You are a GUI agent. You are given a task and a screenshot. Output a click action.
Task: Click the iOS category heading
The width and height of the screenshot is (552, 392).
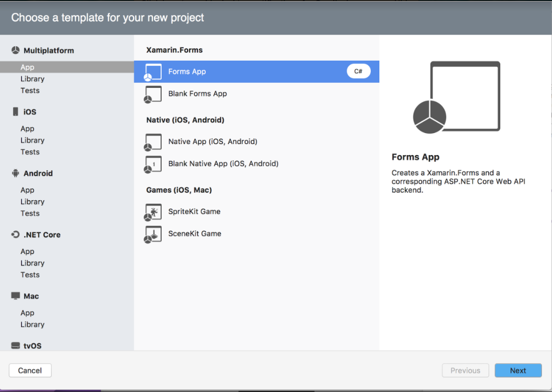[30, 111]
